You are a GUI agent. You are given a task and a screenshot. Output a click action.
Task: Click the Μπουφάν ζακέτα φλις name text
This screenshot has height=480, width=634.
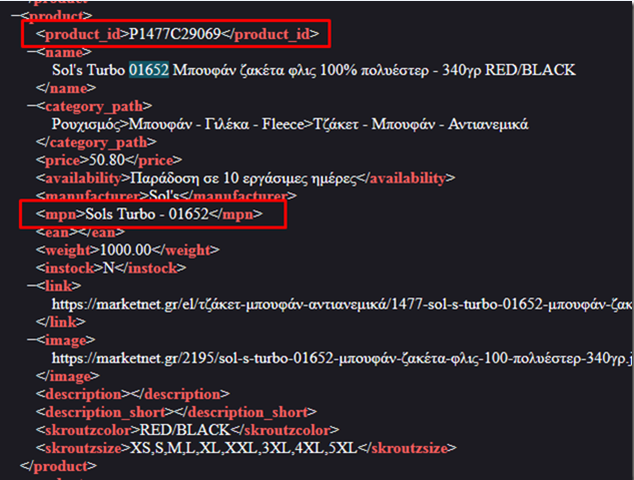[244, 70]
